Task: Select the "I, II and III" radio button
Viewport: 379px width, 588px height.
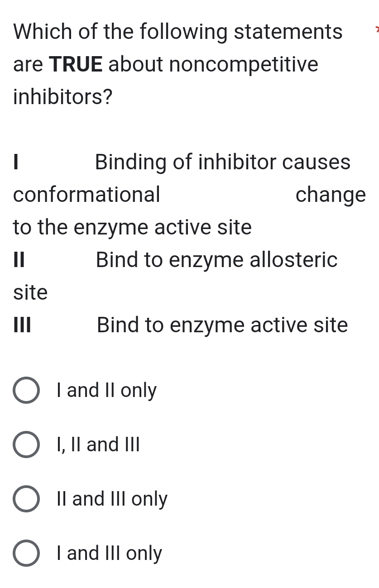Action: point(26,445)
